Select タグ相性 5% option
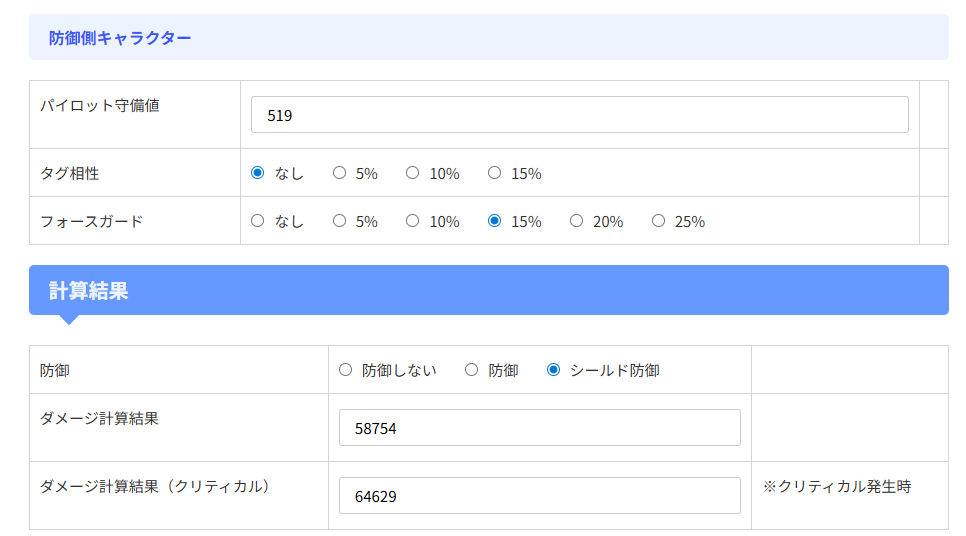The width and height of the screenshot is (966, 536). [x=339, y=173]
